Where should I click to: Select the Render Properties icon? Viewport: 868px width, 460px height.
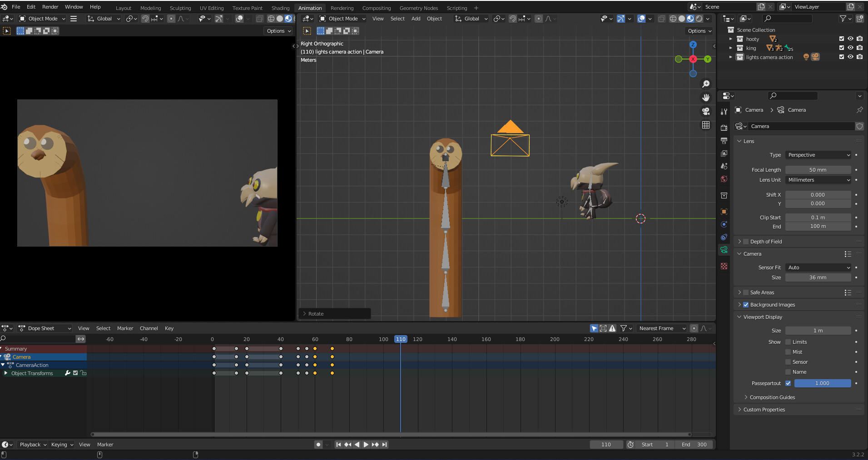click(724, 128)
